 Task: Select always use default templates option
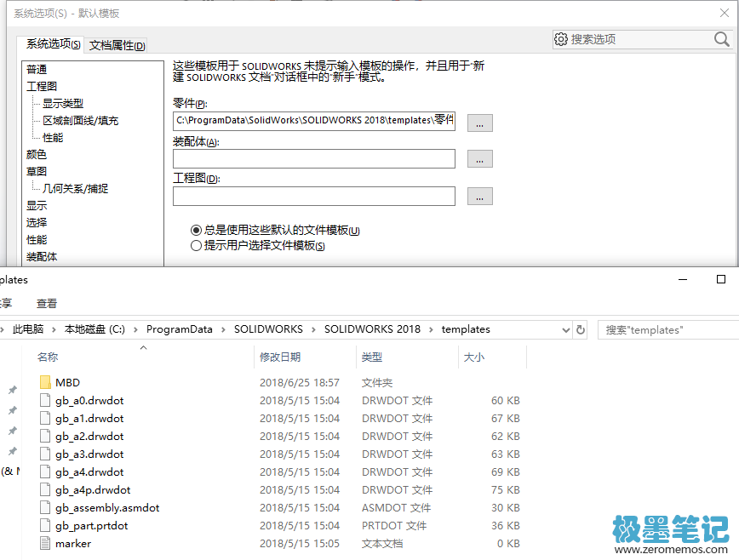pyautogui.click(x=197, y=230)
